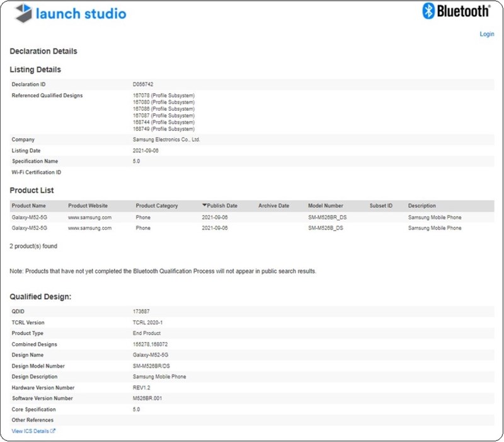Select the SM-M526BR_DS model number cell
The width and height of the screenshot is (504, 442).
(327, 217)
